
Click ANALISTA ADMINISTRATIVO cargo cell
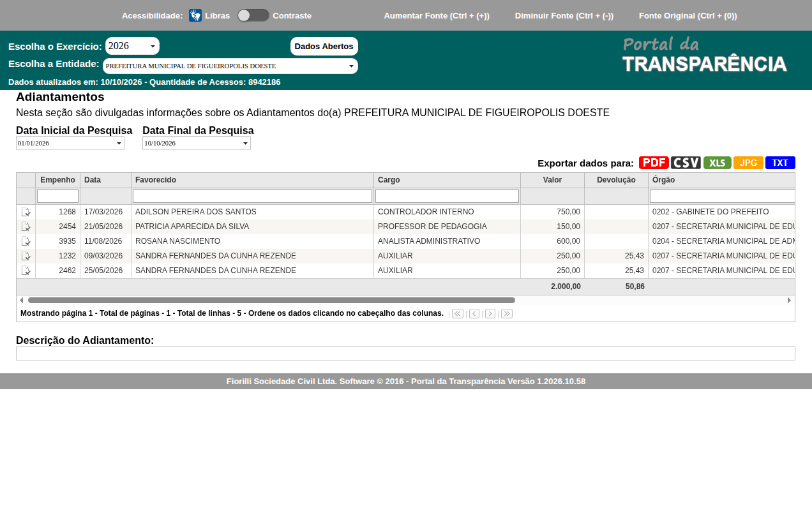point(447,241)
